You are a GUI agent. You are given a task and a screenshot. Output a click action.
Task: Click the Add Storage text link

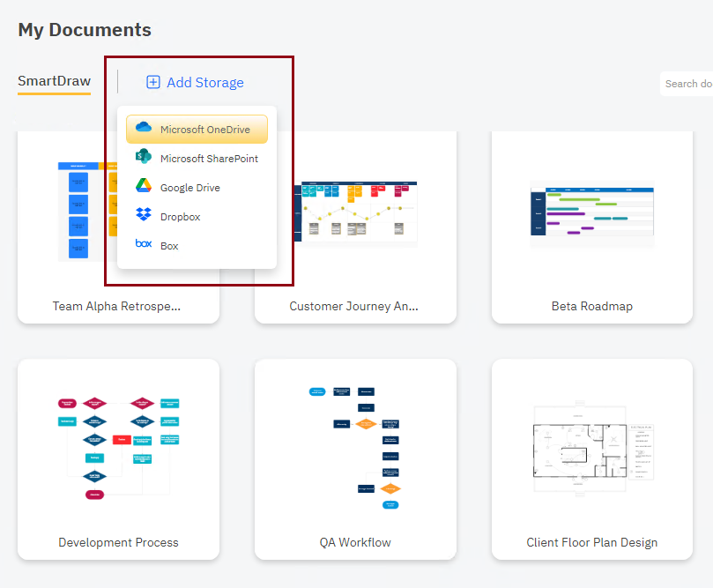(204, 82)
